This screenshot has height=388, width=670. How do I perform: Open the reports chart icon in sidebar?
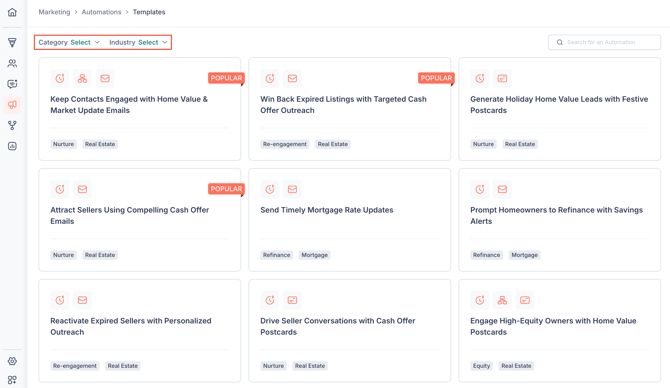(x=12, y=146)
